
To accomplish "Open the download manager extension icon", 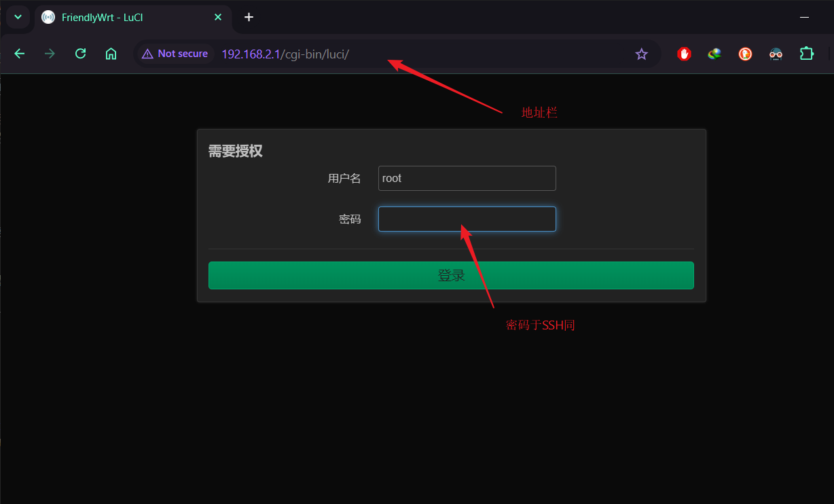I will (x=714, y=54).
